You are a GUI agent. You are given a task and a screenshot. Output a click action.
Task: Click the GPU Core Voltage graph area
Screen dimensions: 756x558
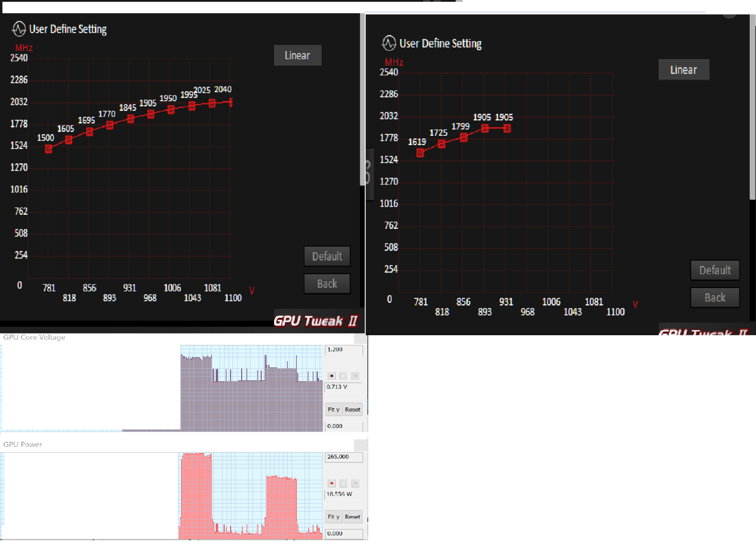162,388
